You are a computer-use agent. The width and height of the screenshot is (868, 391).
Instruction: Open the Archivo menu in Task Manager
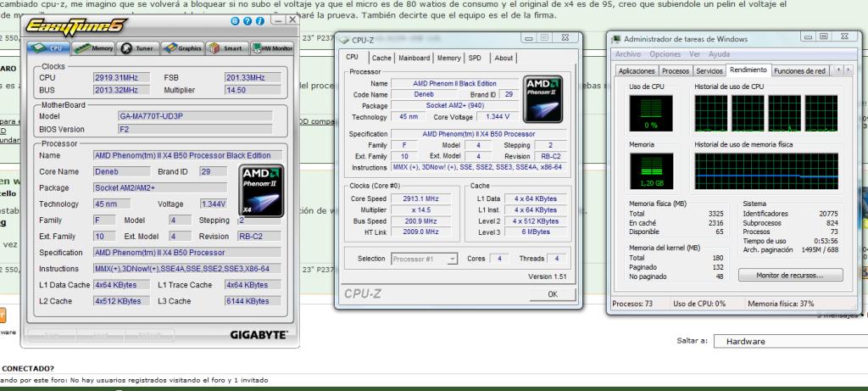click(x=629, y=54)
